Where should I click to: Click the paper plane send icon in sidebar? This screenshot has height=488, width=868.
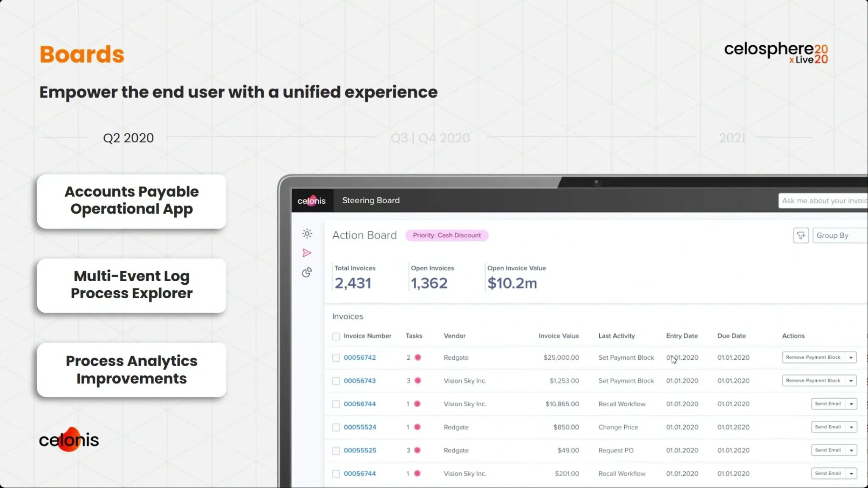point(307,253)
